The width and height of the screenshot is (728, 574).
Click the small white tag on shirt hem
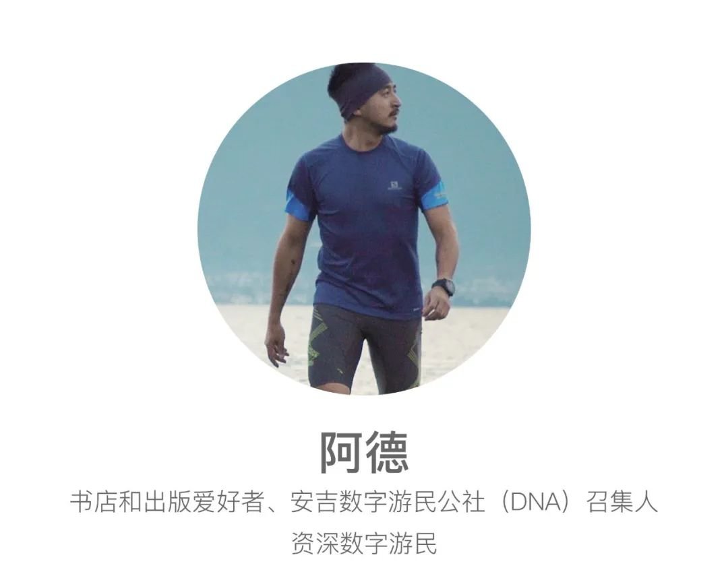click(x=416, y=309)
